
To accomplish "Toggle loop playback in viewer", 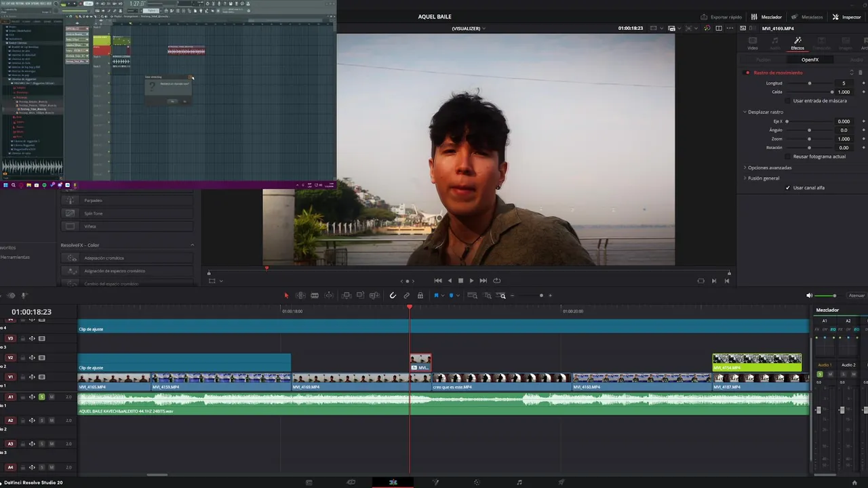I will (496, 281).
